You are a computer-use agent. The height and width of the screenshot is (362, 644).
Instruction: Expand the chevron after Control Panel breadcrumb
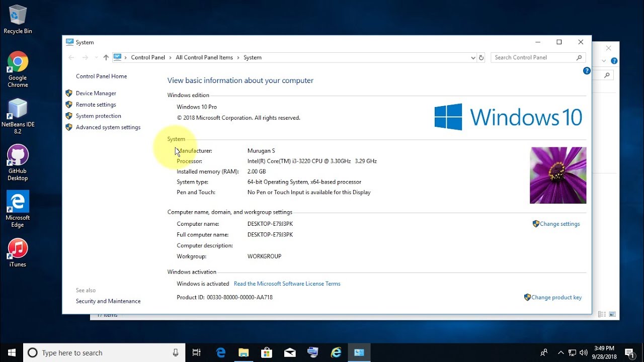point(171,58)
